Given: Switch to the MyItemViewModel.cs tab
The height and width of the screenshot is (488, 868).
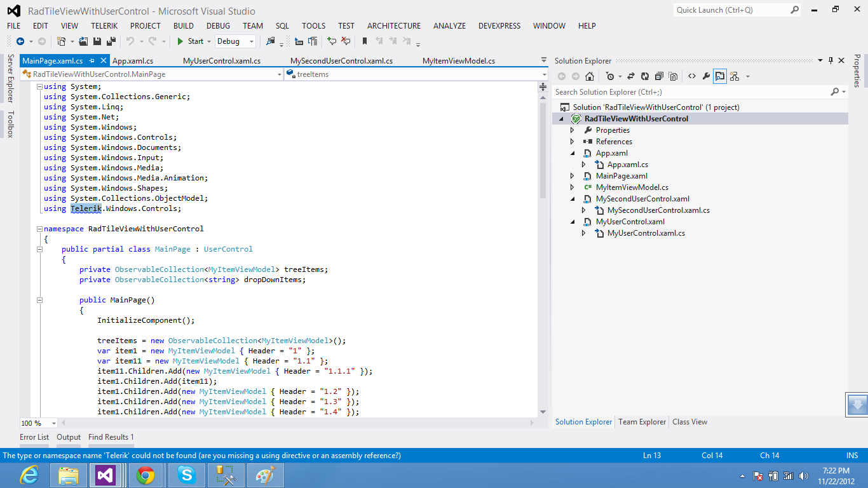Looking at the screenshot, I should coord(459,61).
